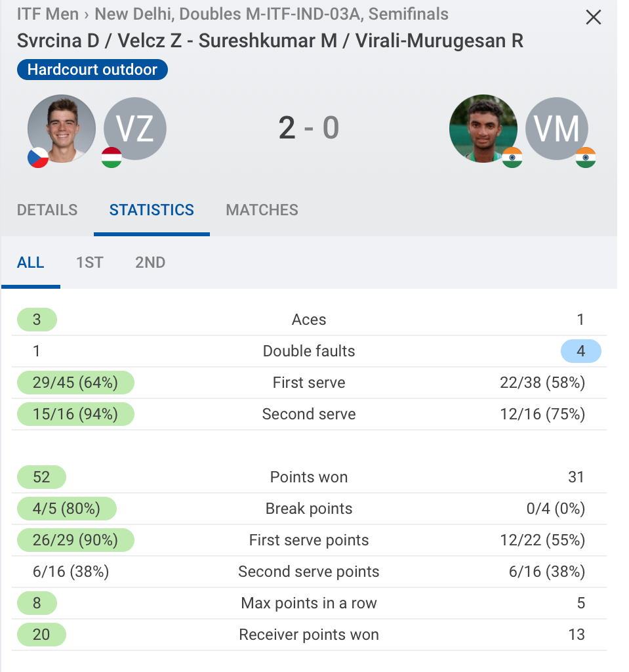Click the VZ player avatar
This screenshot has width=629, height=672.
point(135,128)
